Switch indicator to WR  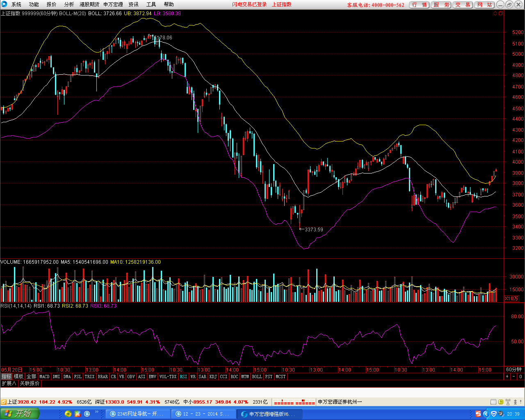click(x=193, y=377)
